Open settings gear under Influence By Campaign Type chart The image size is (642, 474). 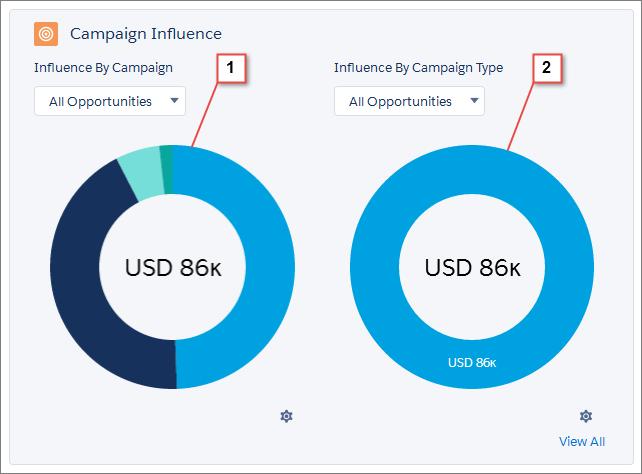586,416
